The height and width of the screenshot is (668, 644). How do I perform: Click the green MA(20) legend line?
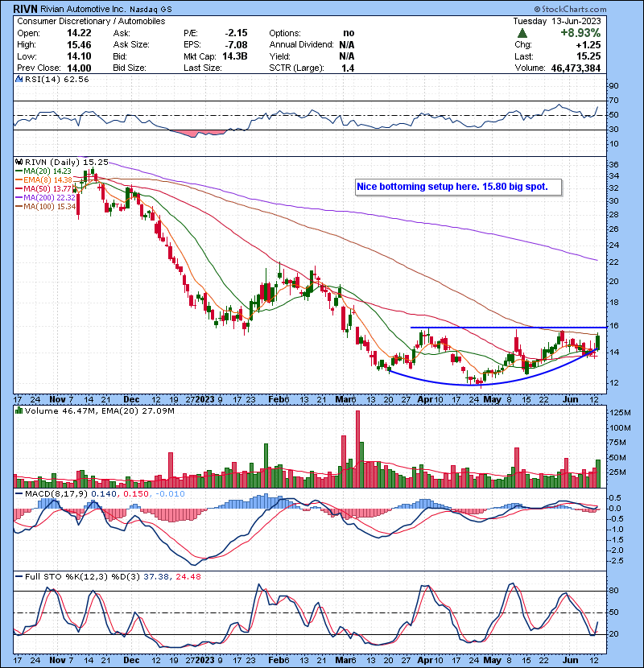click(19, 171)
